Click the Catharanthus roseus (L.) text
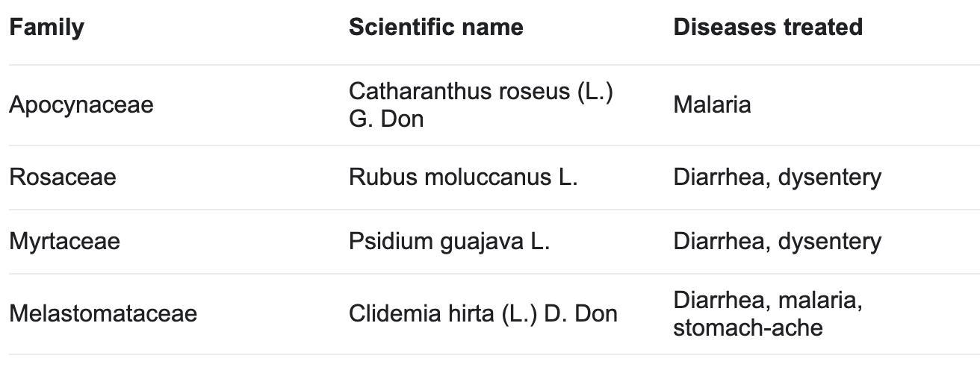Screen dimensions: 980x373 (481, 91)
